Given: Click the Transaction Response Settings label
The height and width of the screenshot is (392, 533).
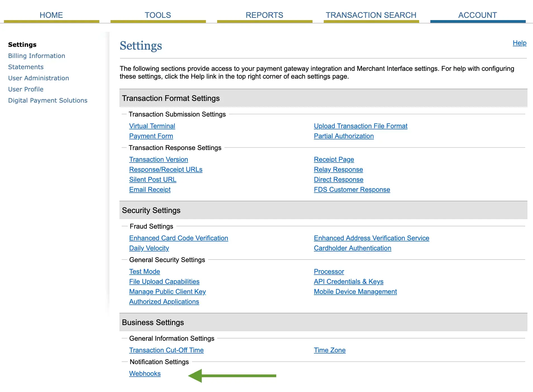Looking at the screenshot, I should click(175, 148).
